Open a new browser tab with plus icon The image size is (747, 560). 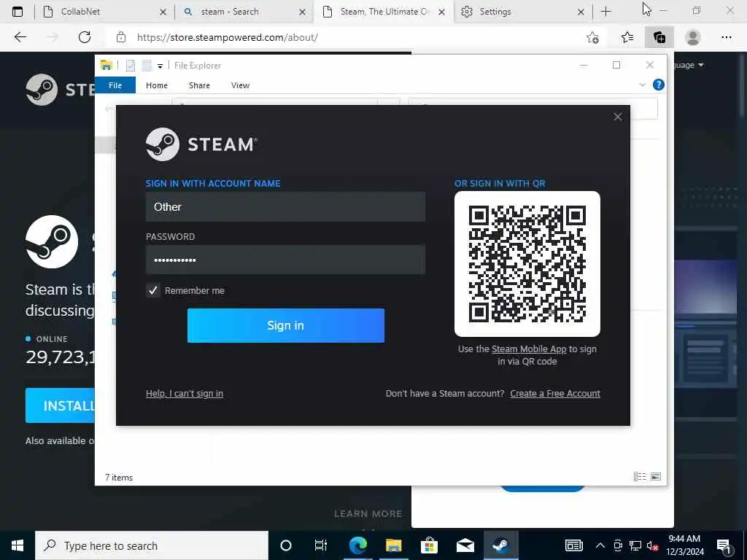606,12
